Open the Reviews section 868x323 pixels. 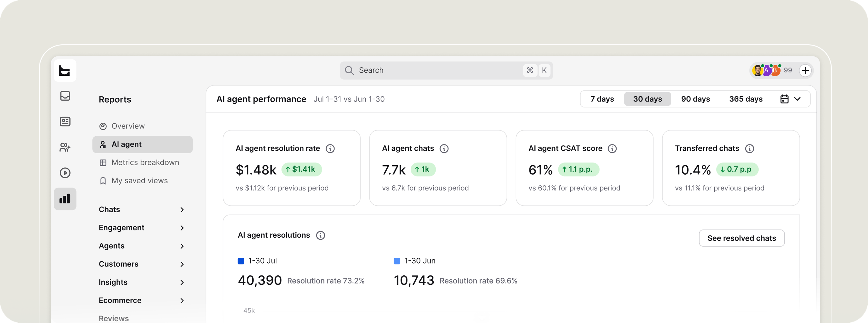tap(114, 318)
